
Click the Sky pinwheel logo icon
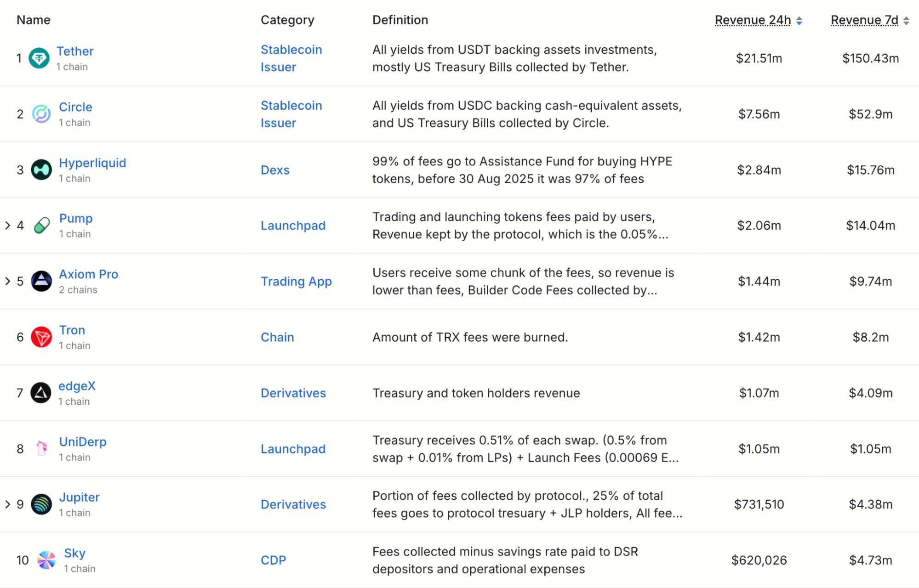tap(46, 560)
